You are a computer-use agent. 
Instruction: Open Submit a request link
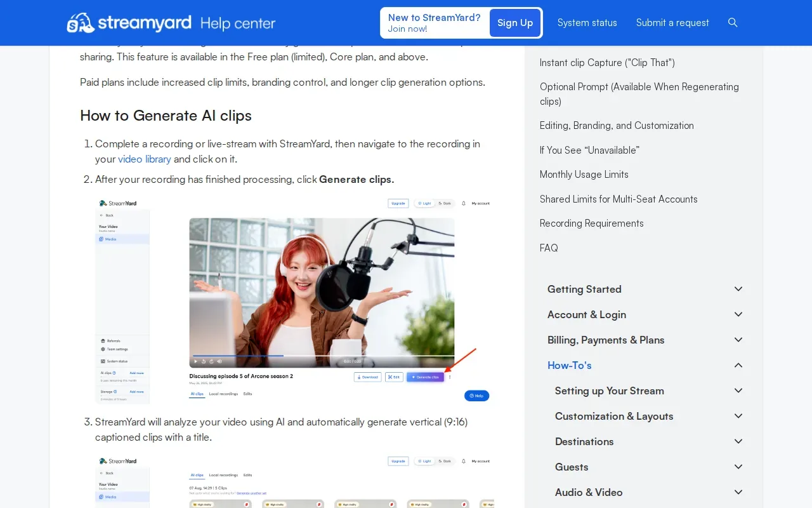click(672, 23)
